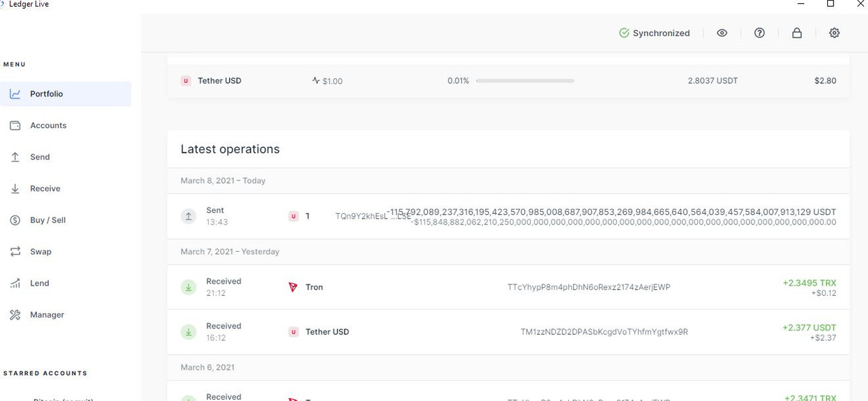Open settings gear icon
The height and width of the screenshot is (401, 868).
click(834, 33)
